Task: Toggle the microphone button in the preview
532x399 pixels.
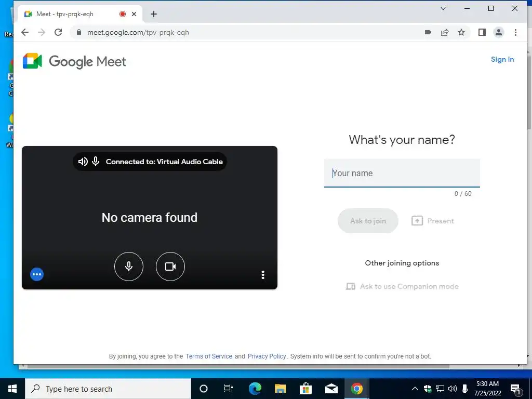Action: [129, 267]
